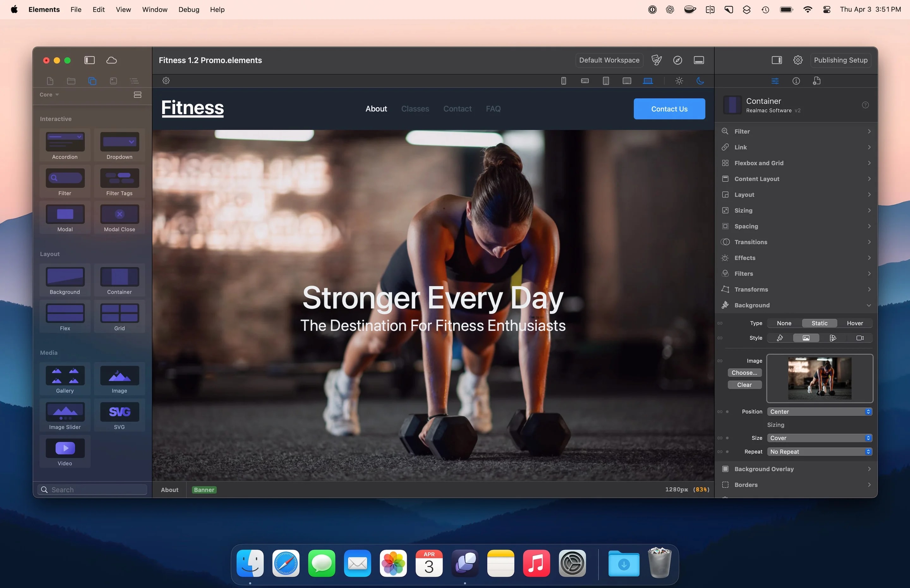Open the View menu

click(123, 9)
